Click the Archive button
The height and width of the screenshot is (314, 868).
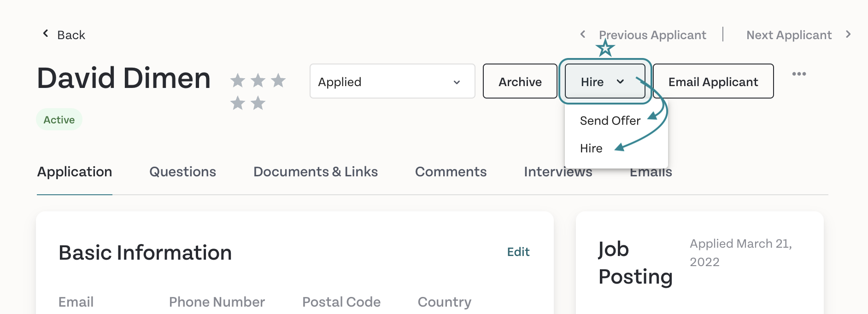520,81
